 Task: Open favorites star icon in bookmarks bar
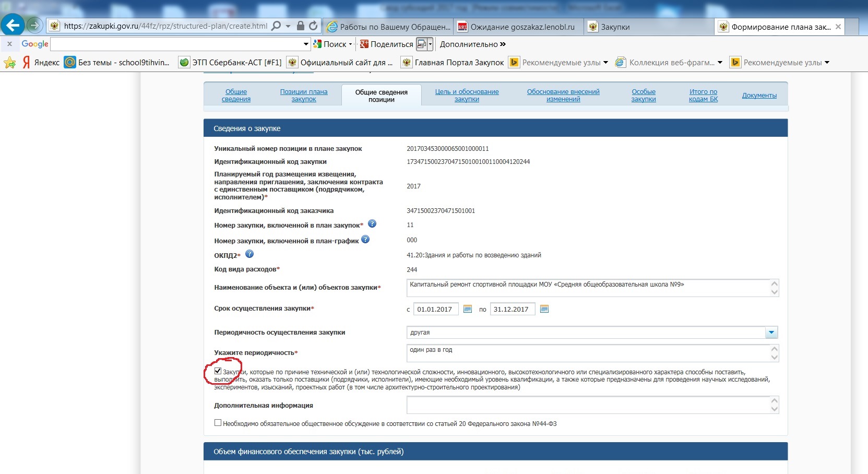tap(9, 63)
